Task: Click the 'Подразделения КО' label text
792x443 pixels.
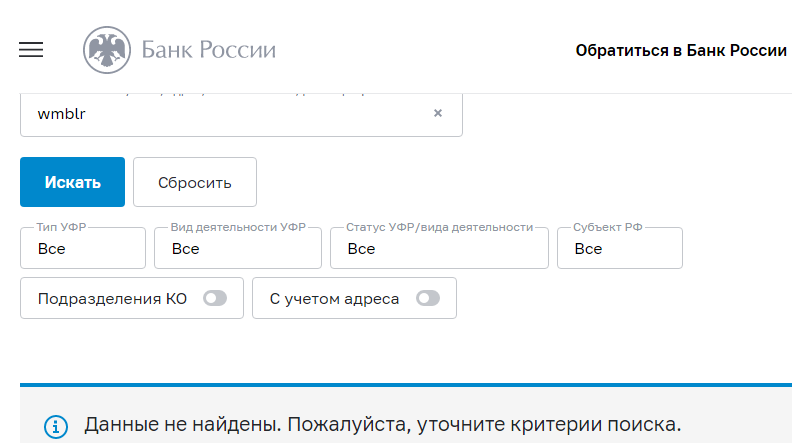Action: pos(112,298)
